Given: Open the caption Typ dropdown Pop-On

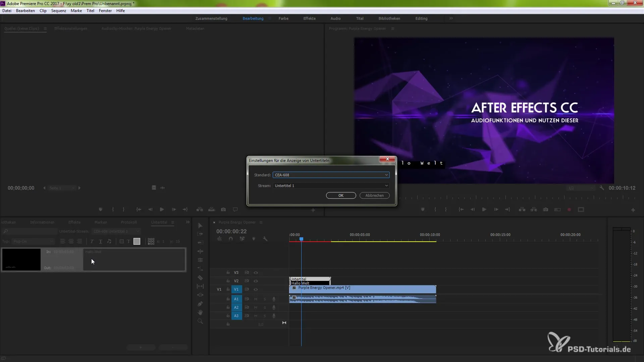Looking at the screenshot, I should click(33, 242).
